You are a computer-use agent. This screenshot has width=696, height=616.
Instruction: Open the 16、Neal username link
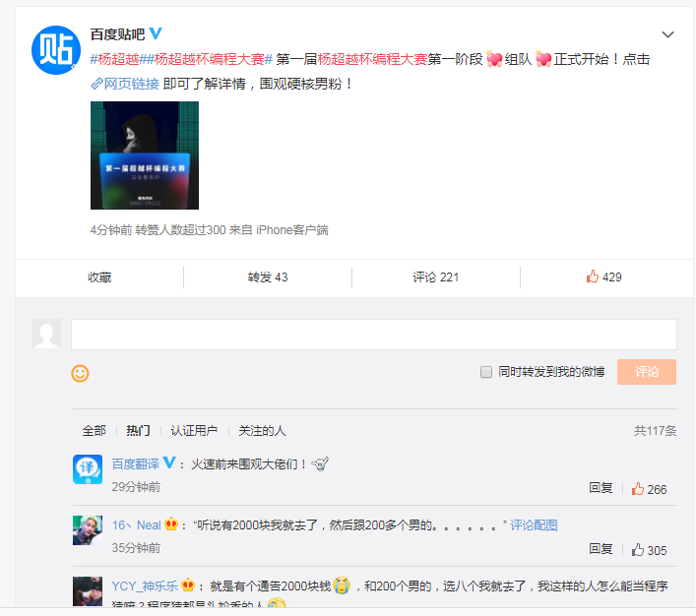tap(136, 525)
